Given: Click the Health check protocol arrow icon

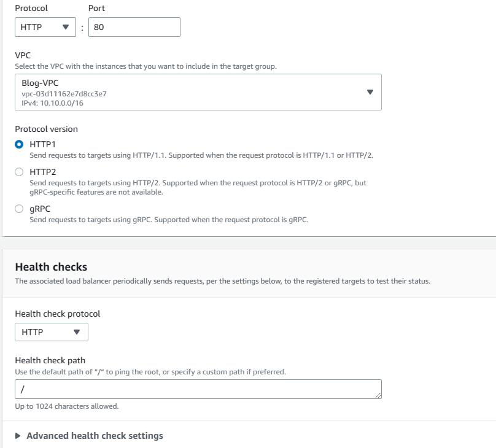Looking at the screenshot, I should click(x=76, y=332).
